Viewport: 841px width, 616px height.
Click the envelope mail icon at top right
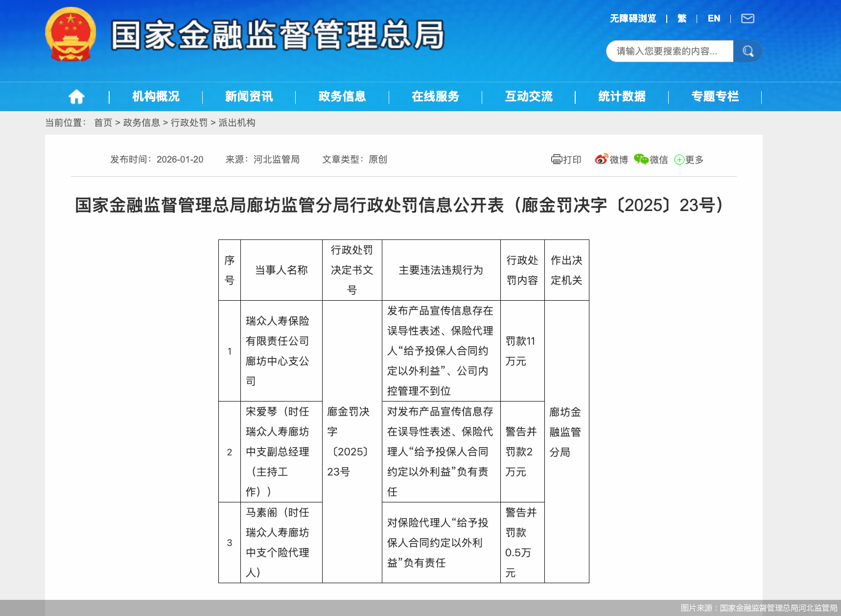(748, 19)
